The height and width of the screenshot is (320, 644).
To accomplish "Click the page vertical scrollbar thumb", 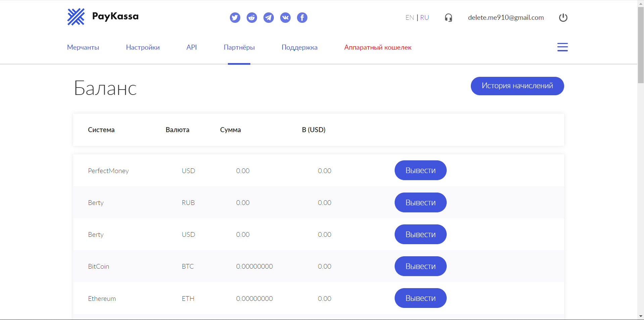I will click(641, 45).
